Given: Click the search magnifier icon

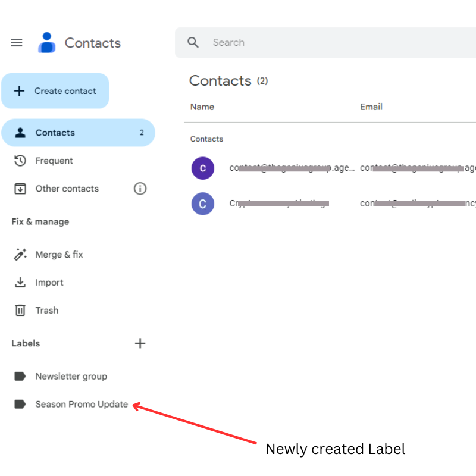Looking at the screenshot, I should pyautogui.click(x=193, y=42).
